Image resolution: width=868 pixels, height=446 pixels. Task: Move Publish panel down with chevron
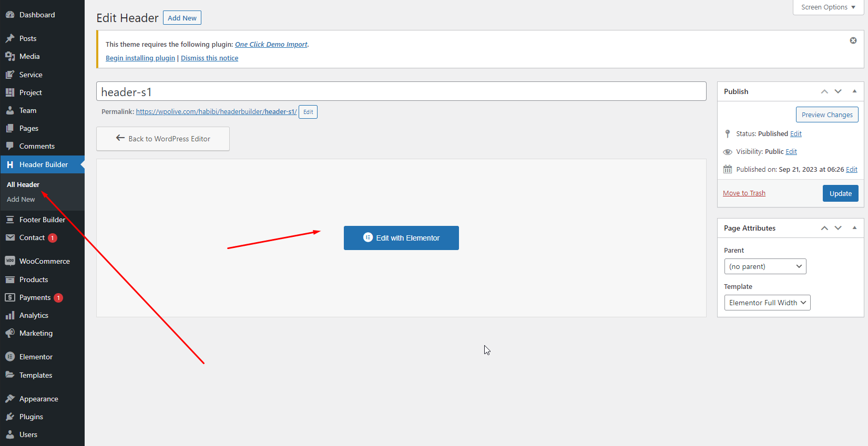[838, 91]
